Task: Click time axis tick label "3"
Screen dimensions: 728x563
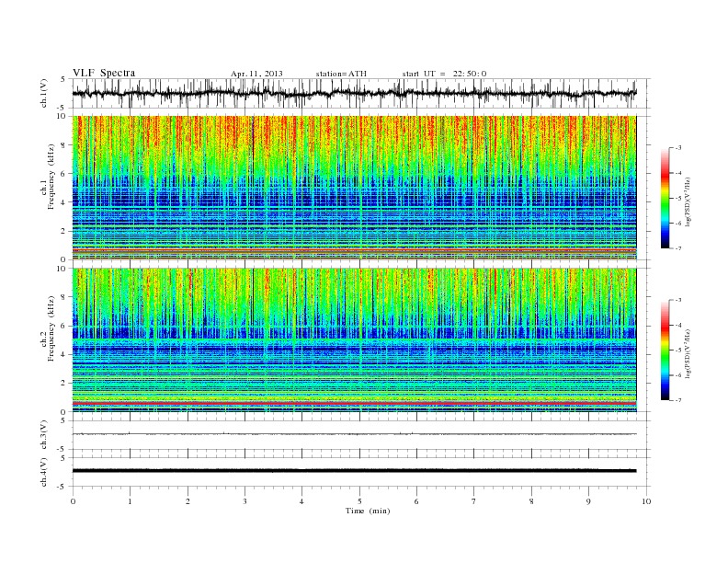Action: (x=245, y=501)
